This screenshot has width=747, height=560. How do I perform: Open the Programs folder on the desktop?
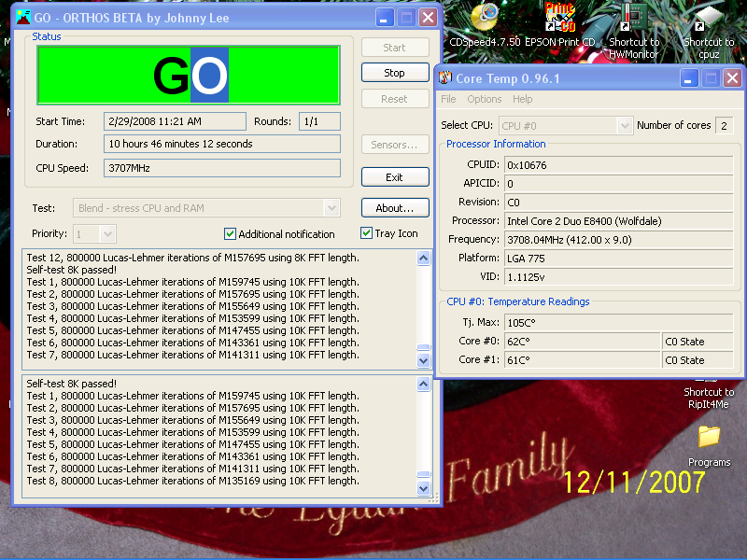coord(709,437)
